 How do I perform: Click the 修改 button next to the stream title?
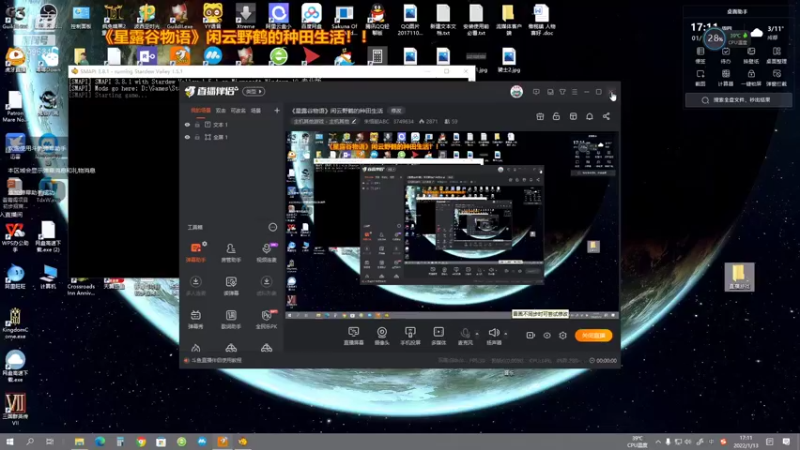pos(396,111)
